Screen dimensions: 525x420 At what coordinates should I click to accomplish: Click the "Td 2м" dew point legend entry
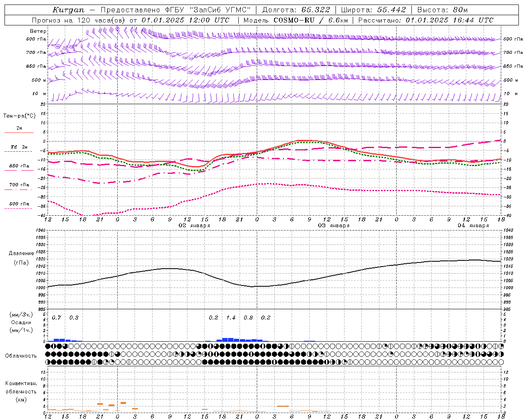pyautogui.click(x=19, y=147)
